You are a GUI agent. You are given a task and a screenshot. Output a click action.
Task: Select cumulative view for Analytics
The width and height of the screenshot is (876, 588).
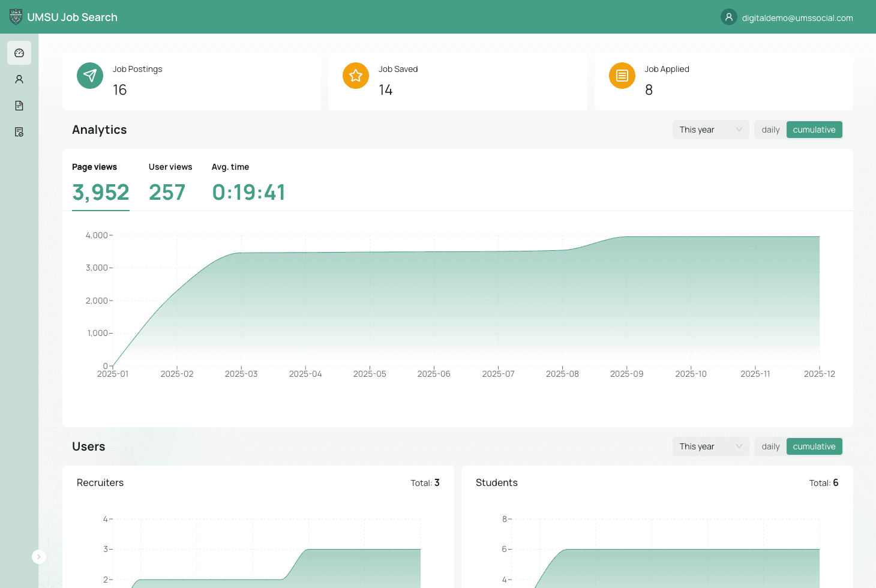(x=814, y=130)
